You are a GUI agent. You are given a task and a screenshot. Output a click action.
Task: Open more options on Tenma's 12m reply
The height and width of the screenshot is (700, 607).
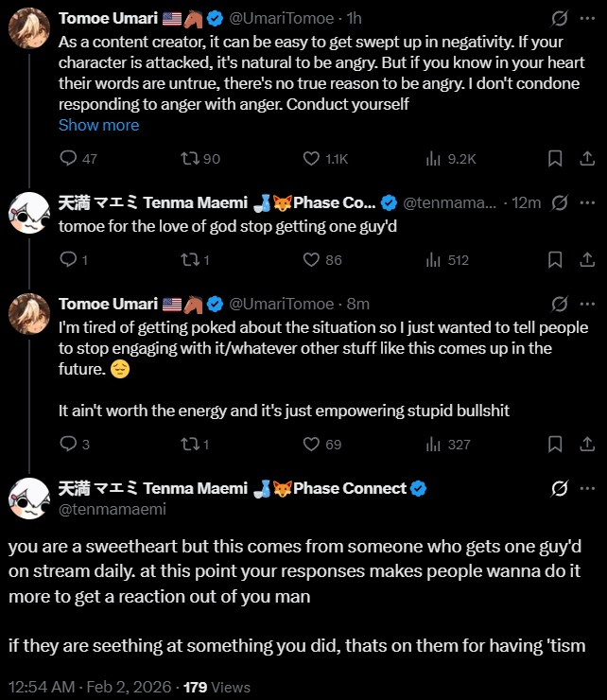point(587,202)
